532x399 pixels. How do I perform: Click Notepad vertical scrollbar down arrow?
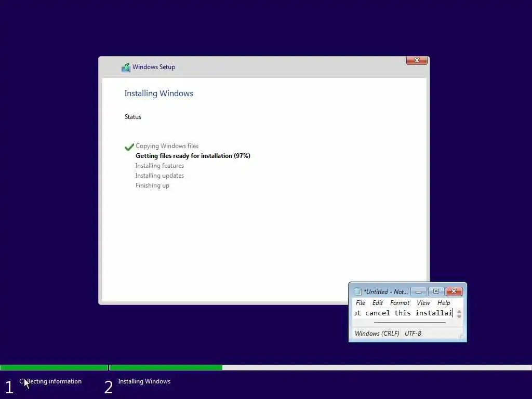click(459, 316)
